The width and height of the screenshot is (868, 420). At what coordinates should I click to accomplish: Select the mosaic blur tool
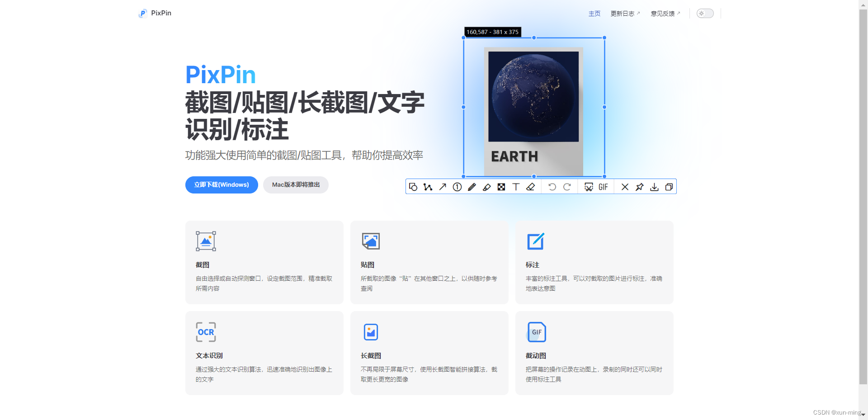tap(501, 187)
